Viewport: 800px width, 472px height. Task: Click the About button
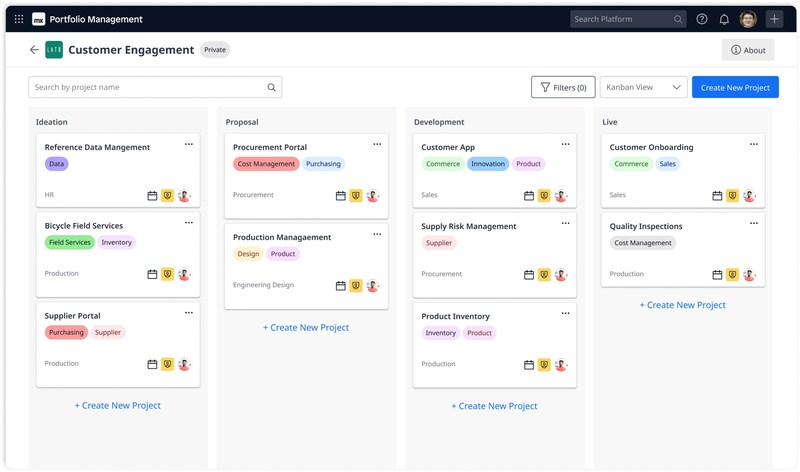pyautogui.click(x=748, y=50)
